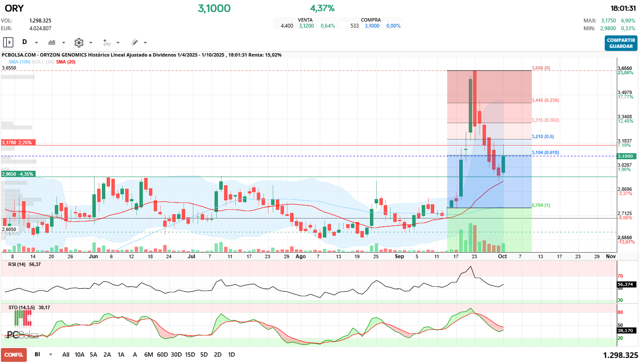Toggle SMA (100) indicator visibility
The height and width of the screenshot is (364, 644).
coord(19,62)
